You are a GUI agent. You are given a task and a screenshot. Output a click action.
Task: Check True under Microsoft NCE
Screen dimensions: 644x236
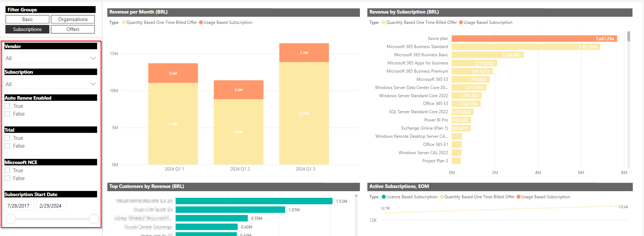[7, 171]
